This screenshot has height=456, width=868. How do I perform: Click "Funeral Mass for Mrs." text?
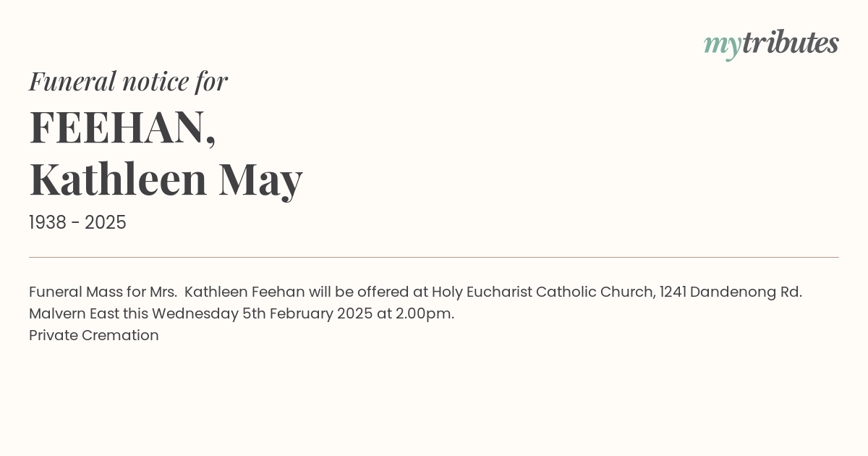tap(103, 292)
